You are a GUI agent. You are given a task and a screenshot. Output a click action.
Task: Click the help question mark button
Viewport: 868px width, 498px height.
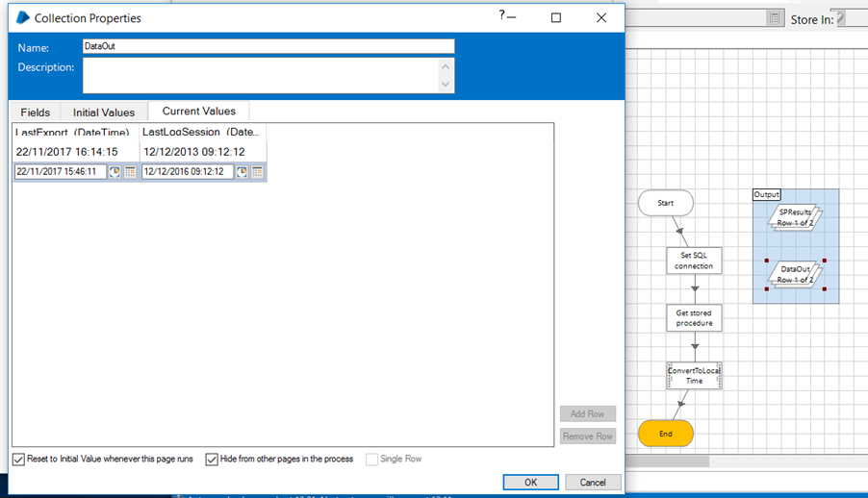(501, 15)
